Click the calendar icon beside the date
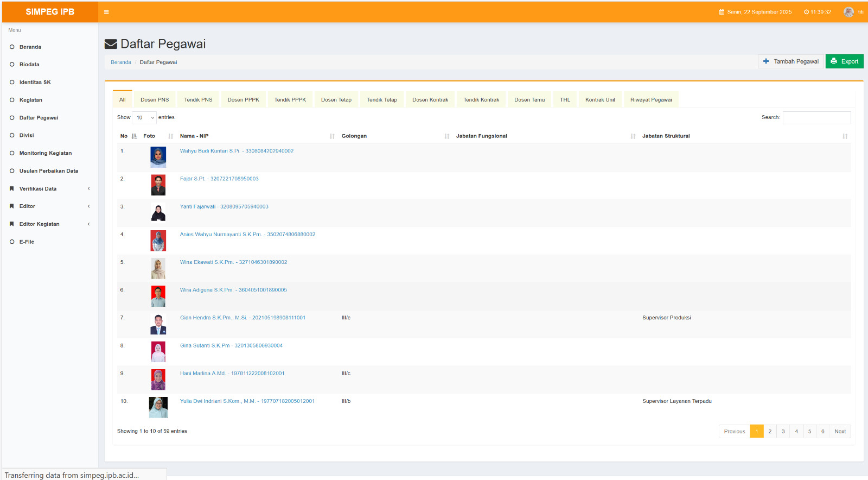Image resolution: width=868 pixels, height=480 pixels. coord(722,12)
